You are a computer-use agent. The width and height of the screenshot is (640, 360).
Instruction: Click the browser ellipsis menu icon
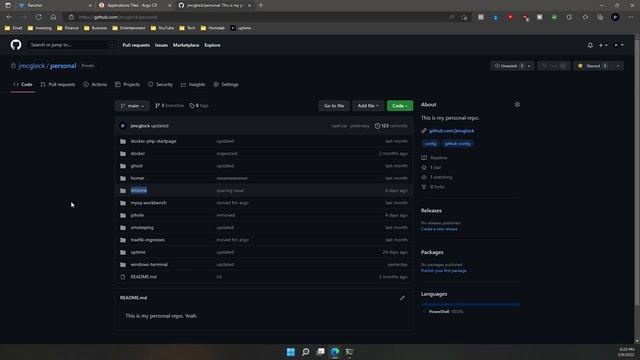pyautogui.click(x=631, y=17)
